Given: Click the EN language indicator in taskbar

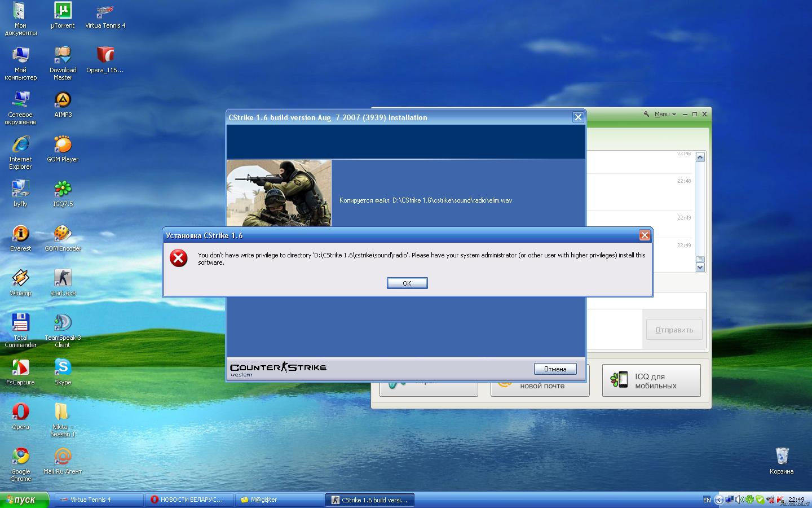Looking at the screenshot, I should pyautogui.click(x=707, y=500).
